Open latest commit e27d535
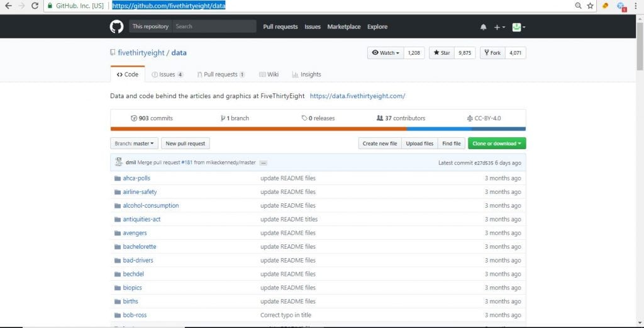The height and width of the screenshot is (328, 644). click(484, 163)
